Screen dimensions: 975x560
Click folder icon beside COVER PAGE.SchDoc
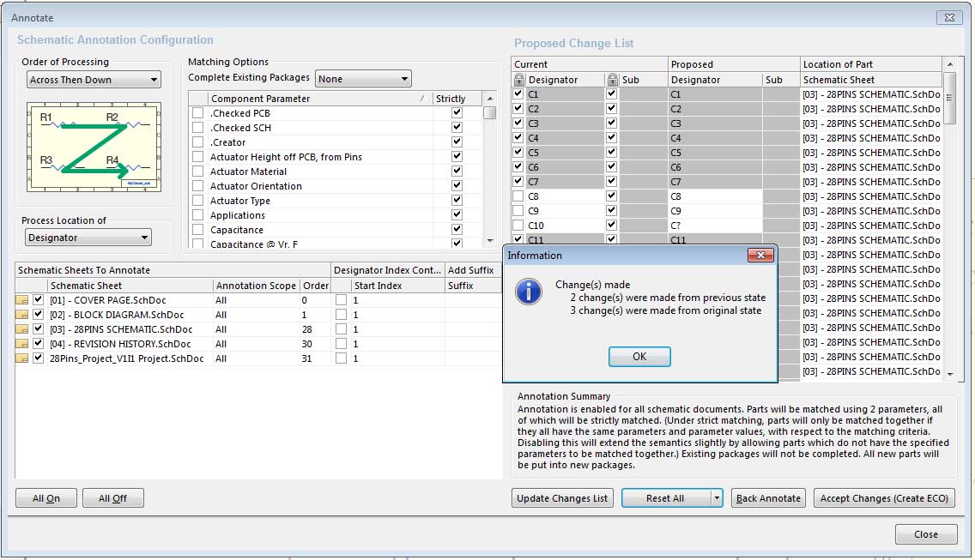(22, 300)
